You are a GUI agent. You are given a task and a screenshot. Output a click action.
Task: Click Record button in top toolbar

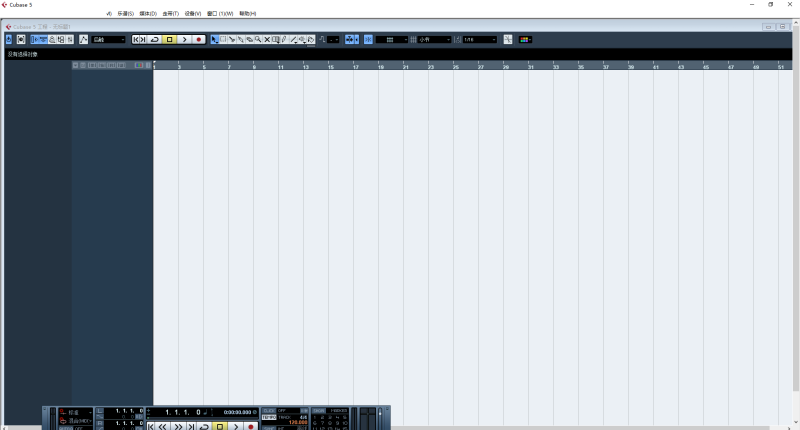[x=198, y=39]
